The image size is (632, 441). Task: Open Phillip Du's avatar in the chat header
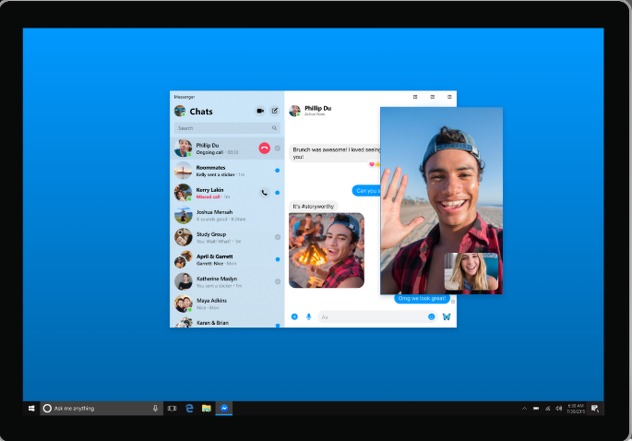tap(295, 110)
